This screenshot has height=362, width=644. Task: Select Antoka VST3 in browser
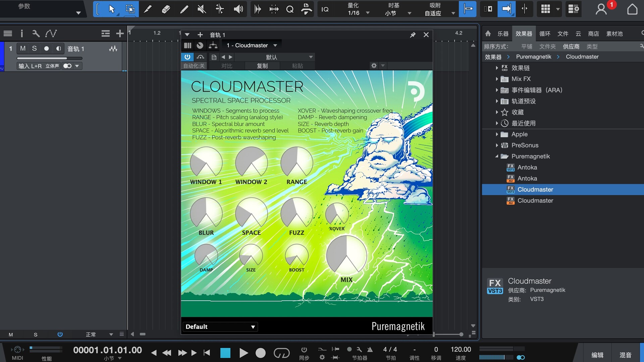click(x=527, y=167)
